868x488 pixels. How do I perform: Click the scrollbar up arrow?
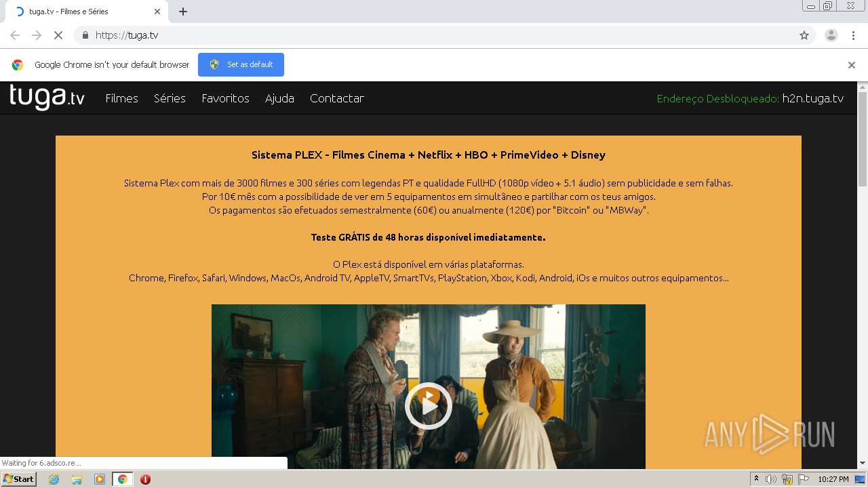click(x=863, y=87)
